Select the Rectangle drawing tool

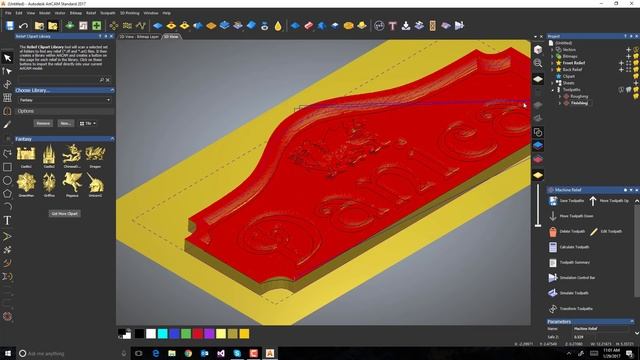(x=7, y=167)
